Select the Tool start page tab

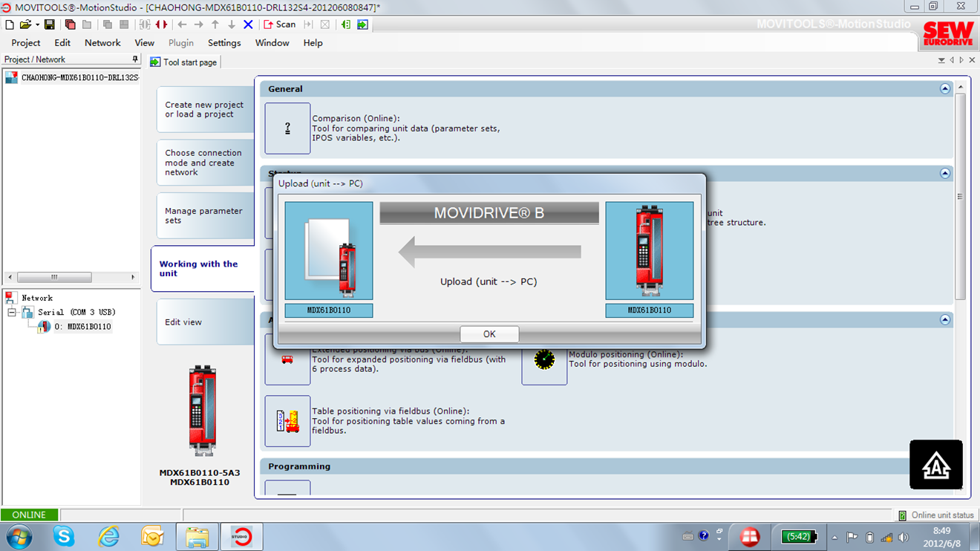click(184, 62)
